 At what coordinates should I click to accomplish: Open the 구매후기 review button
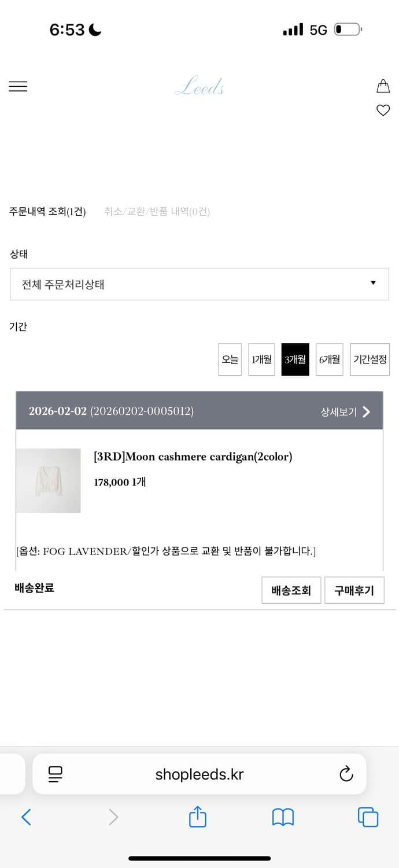click(354, 590)
